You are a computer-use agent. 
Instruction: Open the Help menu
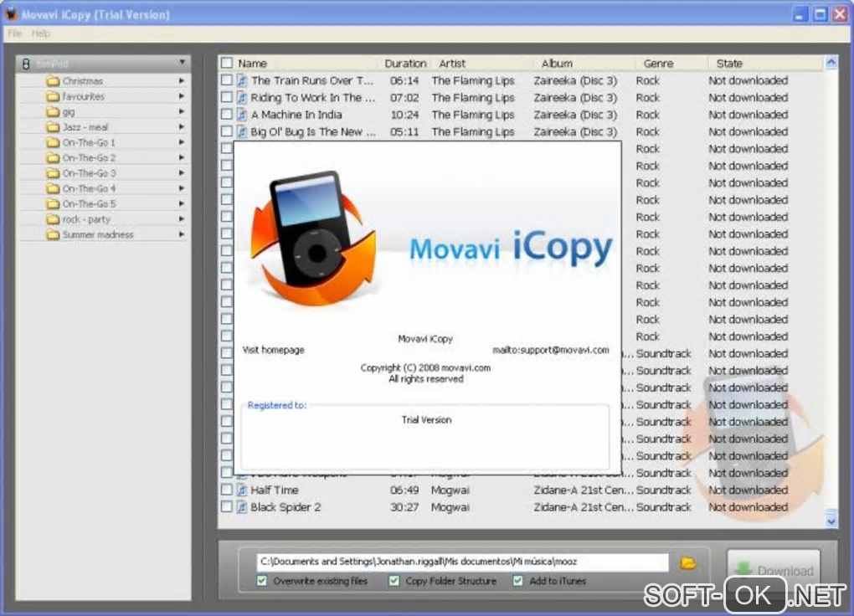tap(40, 33)
